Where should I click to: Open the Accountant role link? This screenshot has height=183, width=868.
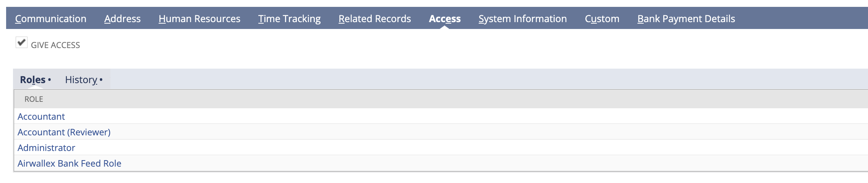coord(41,117)
